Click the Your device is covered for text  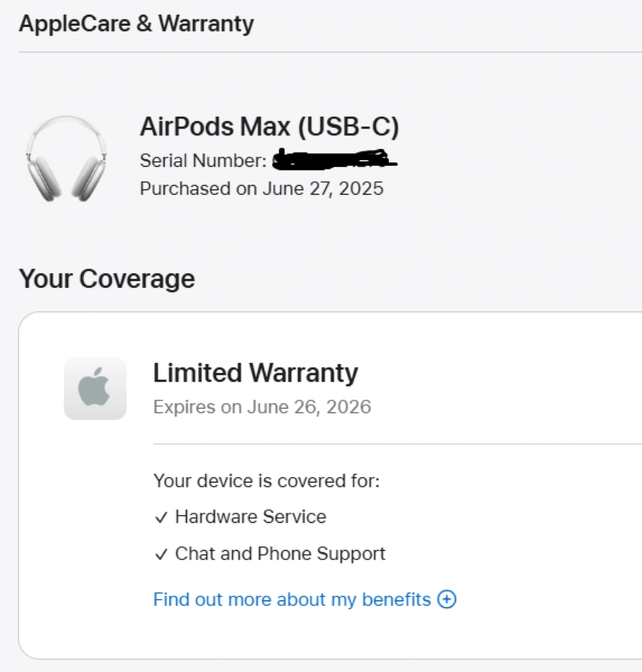tap(266, 481)
